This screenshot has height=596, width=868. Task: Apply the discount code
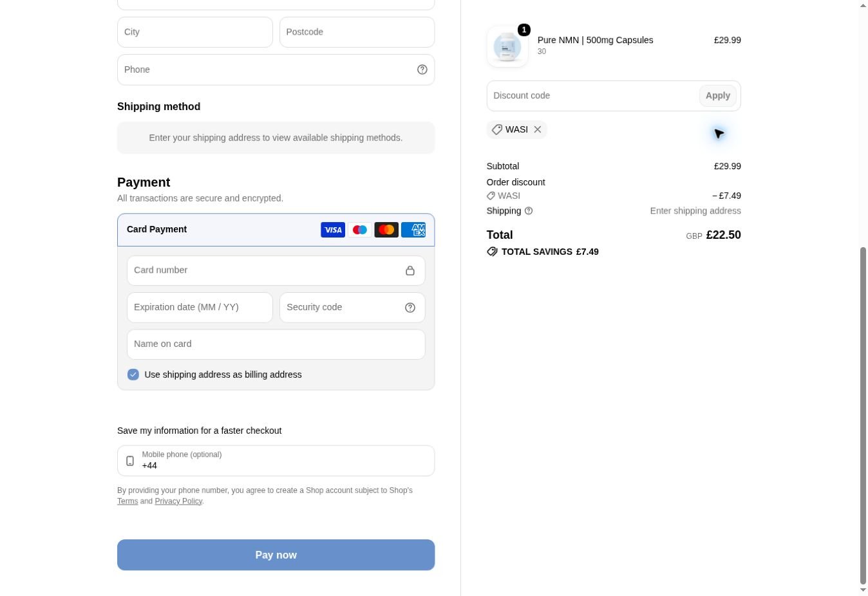[718, 96]
